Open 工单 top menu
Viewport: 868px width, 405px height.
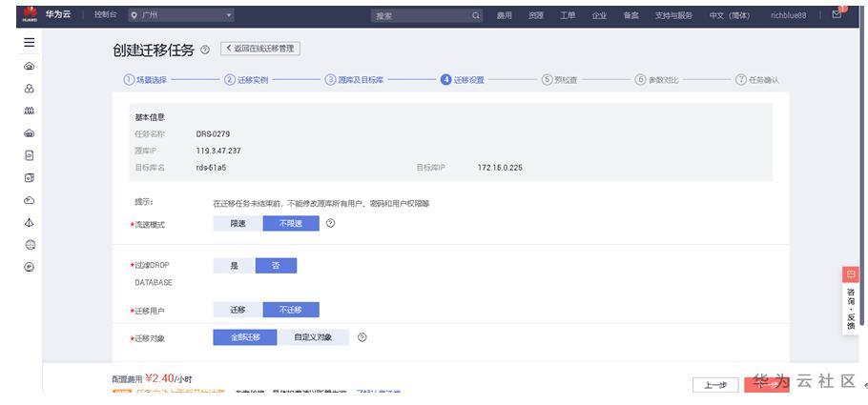point(568,15)
